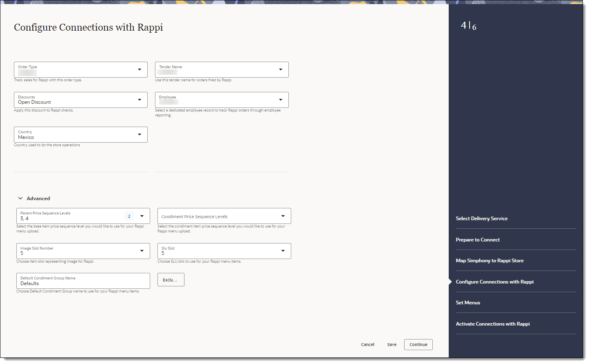589x364 pixels.
Task: Open the Discounts dropdown showing Open Discount
Action: pos(81,100)
